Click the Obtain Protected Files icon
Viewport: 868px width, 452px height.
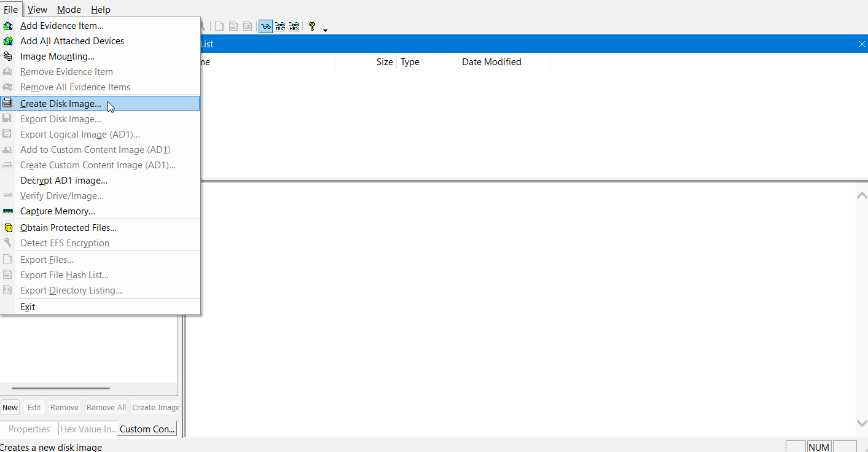click(8, 228)
